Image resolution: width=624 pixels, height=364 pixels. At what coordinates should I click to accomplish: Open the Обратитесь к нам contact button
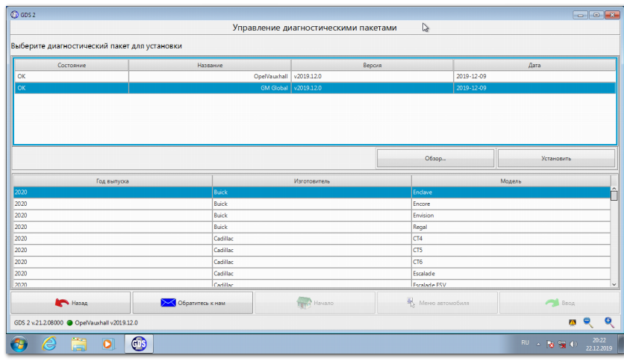coord(193,303)
